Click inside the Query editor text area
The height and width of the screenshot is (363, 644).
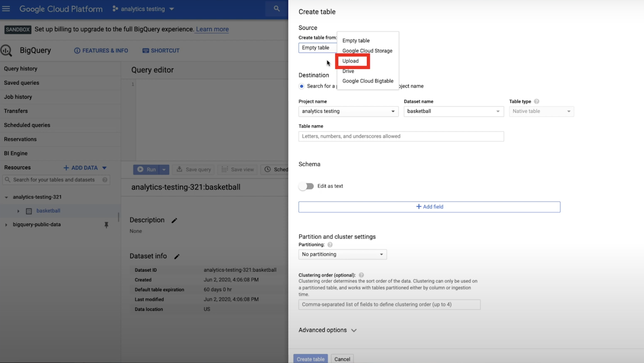pos(212,121)
